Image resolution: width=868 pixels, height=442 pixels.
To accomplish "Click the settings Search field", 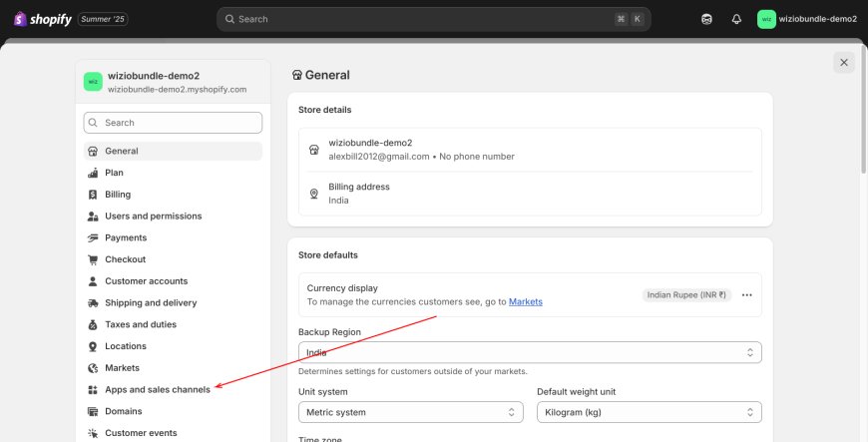I will 173,123.
